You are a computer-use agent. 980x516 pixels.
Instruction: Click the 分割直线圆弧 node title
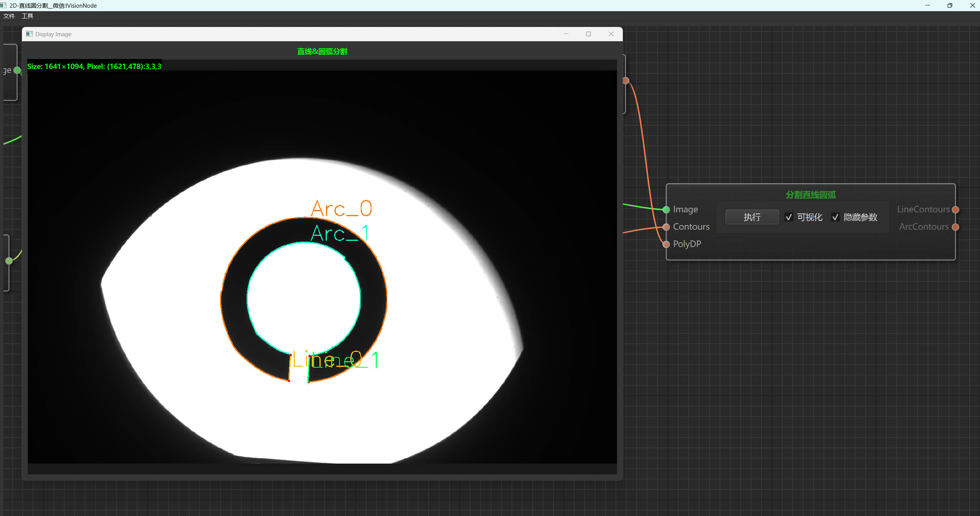(811, 195)
